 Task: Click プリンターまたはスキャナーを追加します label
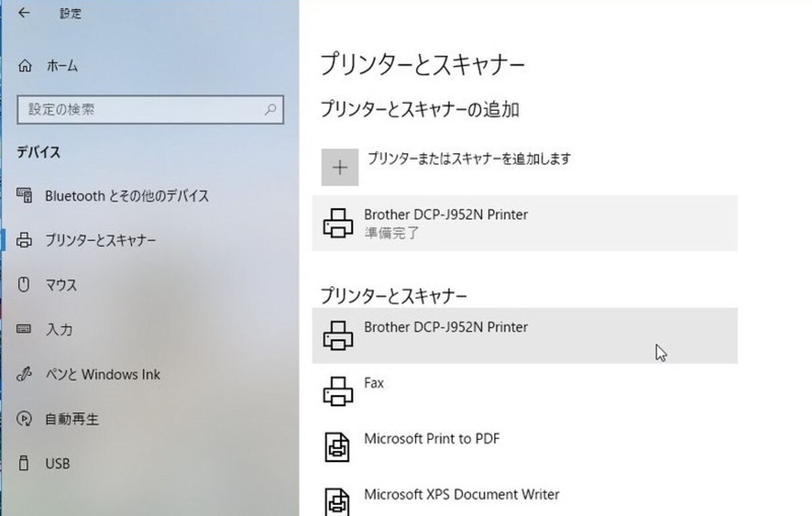(x=469, y=158)
